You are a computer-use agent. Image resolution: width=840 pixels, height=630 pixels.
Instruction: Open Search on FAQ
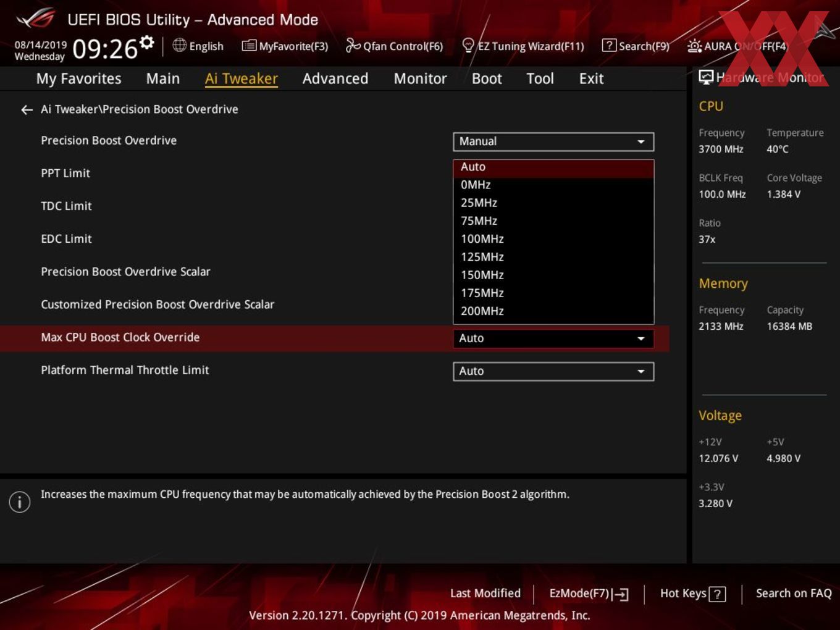click(794, 594)
